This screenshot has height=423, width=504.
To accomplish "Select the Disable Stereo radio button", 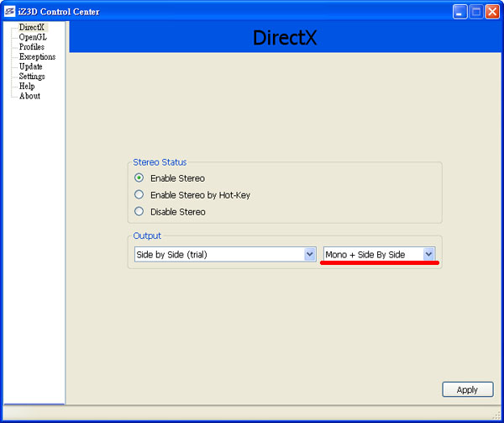I will point(139,212).
